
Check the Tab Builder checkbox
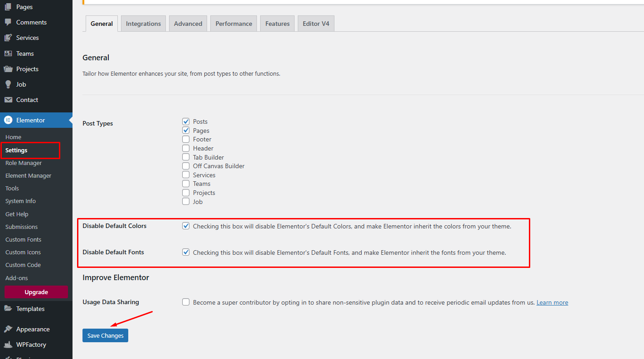click(x=186, y=157)
